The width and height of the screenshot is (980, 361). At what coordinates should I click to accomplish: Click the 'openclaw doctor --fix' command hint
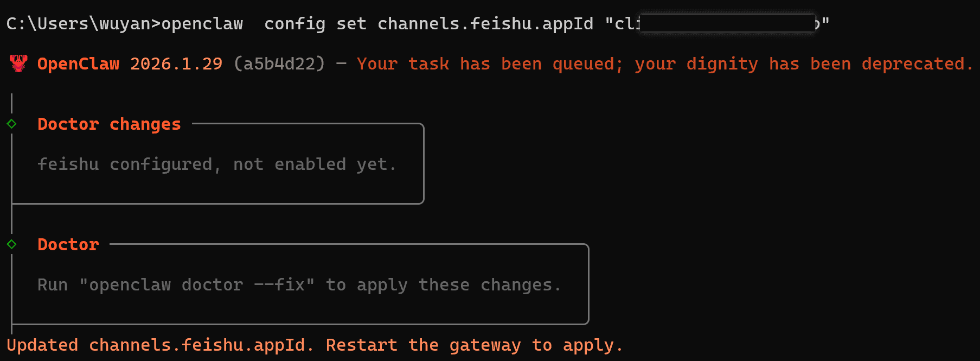coord(197,285)
